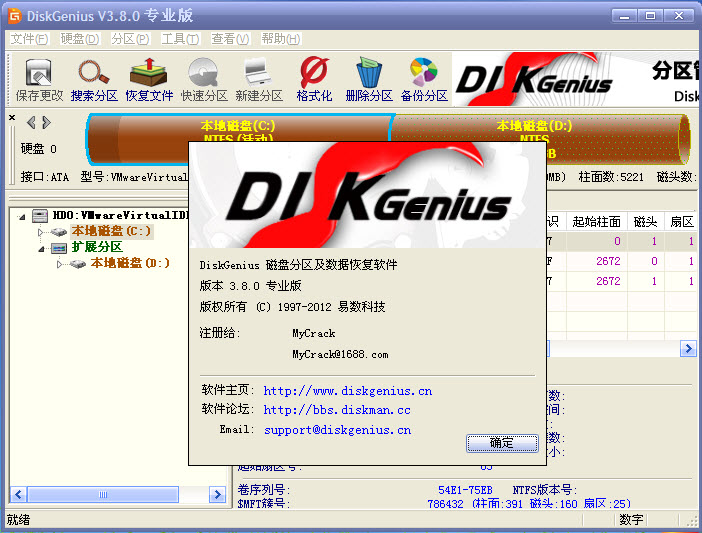Image resolution: width=702 pixels, height=533 pixels.
Task: Click the 搜索分区 (Search Partitions) magnifier icon
Action: pos(94,79)
